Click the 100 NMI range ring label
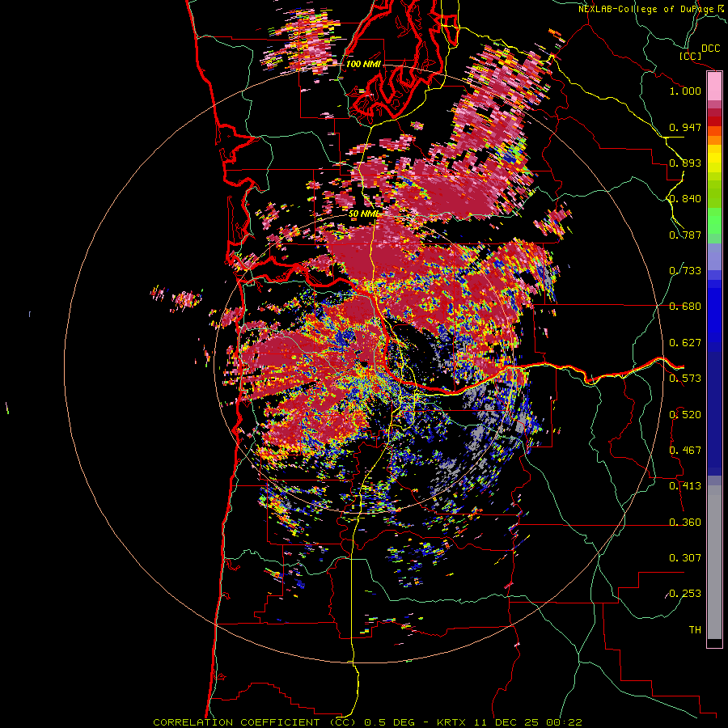This screenshot has height=728, width=728. [x=363, y=64]
